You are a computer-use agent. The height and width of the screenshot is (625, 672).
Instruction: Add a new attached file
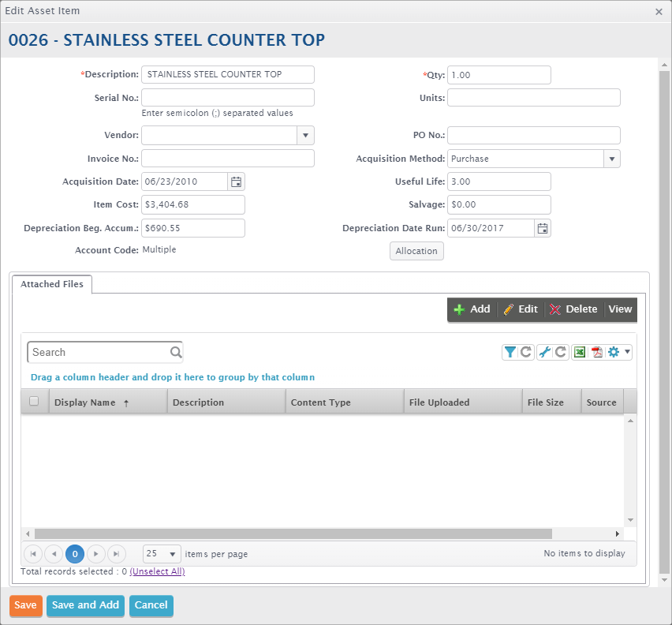tap(472, 309)
